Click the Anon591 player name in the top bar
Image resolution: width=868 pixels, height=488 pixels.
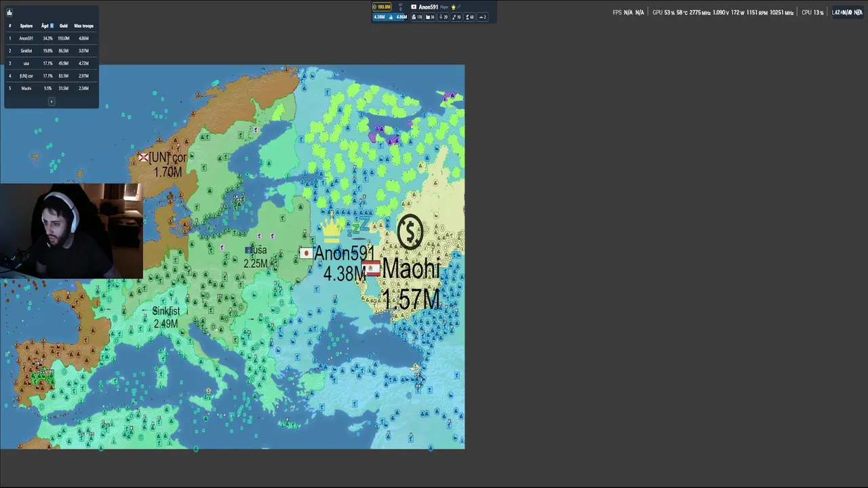(x=428, y=7)
